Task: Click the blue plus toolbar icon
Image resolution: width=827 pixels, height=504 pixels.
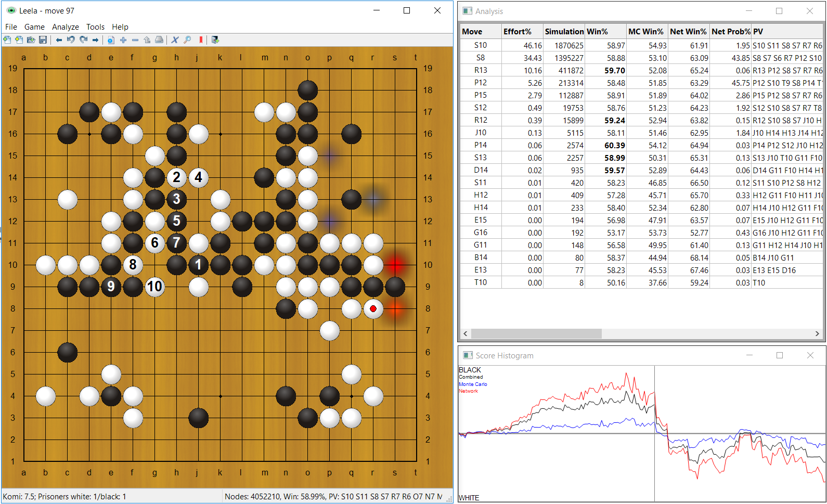Action: [x=123, y=40]
